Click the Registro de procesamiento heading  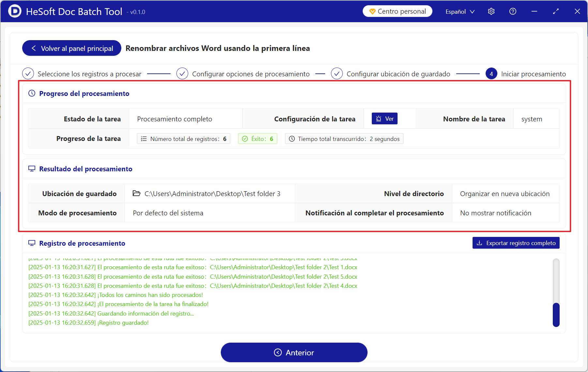pos(82,243)
